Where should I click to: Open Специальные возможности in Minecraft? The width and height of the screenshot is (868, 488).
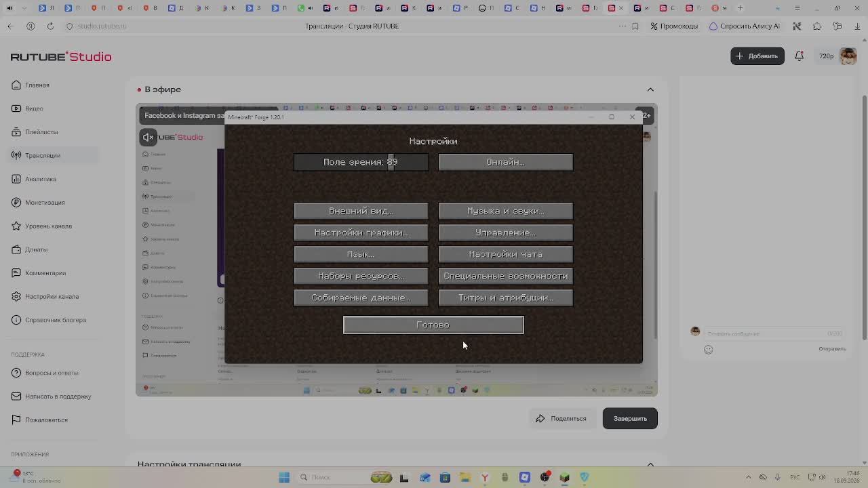pyautogui.click(x=506, y=276)
